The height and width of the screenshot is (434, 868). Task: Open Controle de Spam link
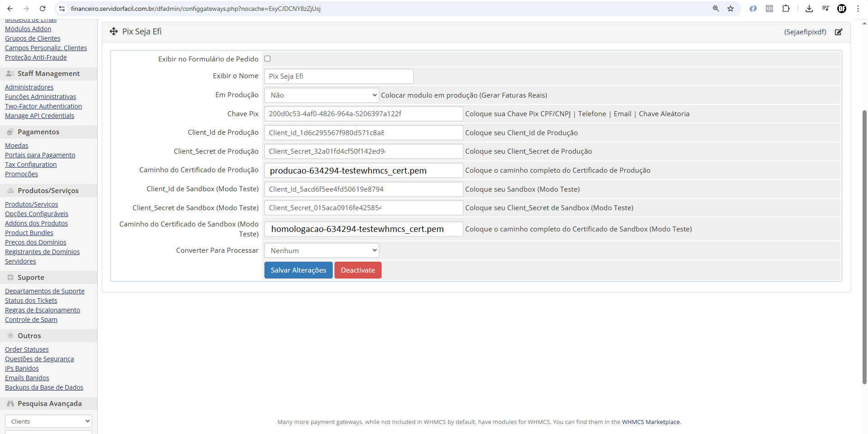[31, 320]
